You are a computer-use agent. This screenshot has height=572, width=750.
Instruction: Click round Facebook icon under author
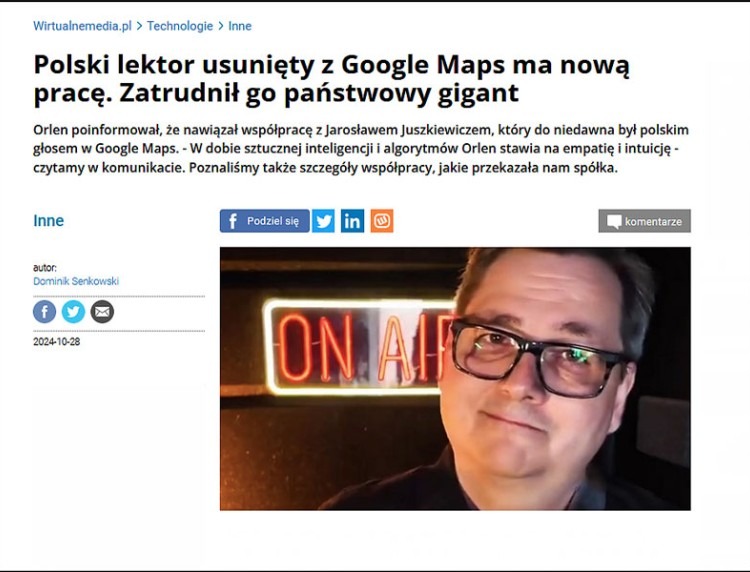click(x=44, y=312)
